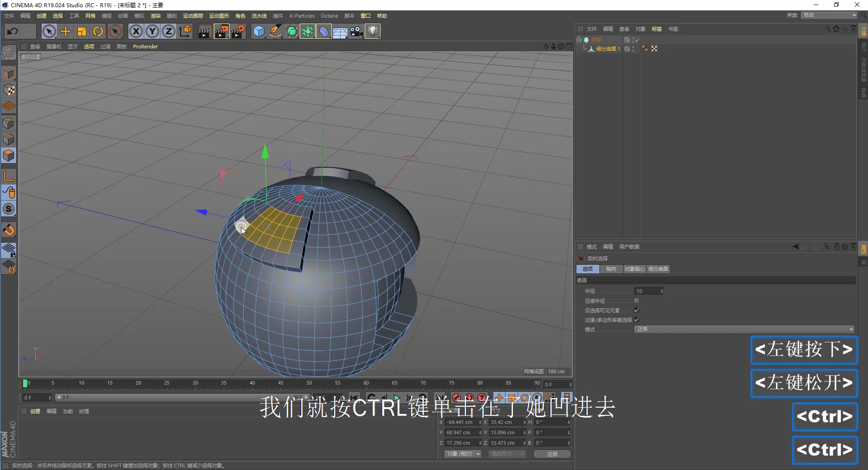Enable the 压感半径 checkbox

point(637,301)
